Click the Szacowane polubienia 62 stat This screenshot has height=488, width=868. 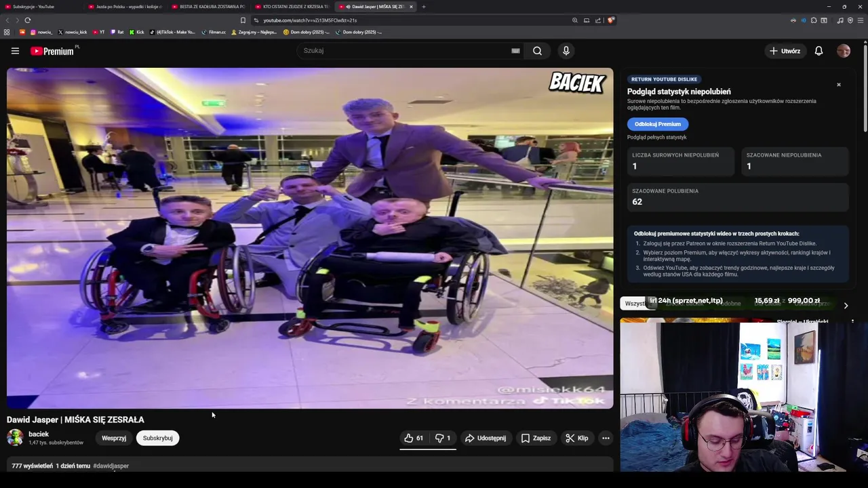pyautogui.click(x=737, y=197)
